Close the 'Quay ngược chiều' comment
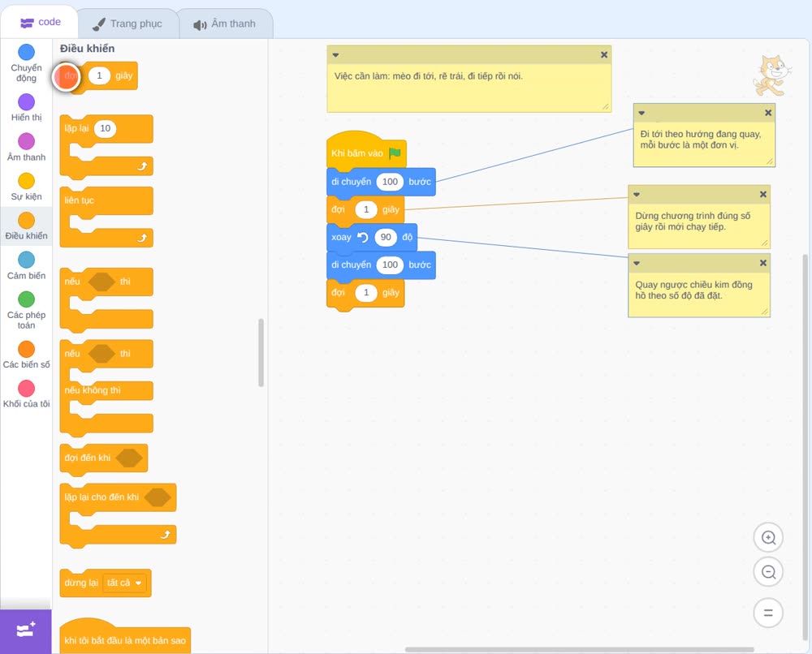The height and width of the screenshot is (654, 812). click(762, 264)
